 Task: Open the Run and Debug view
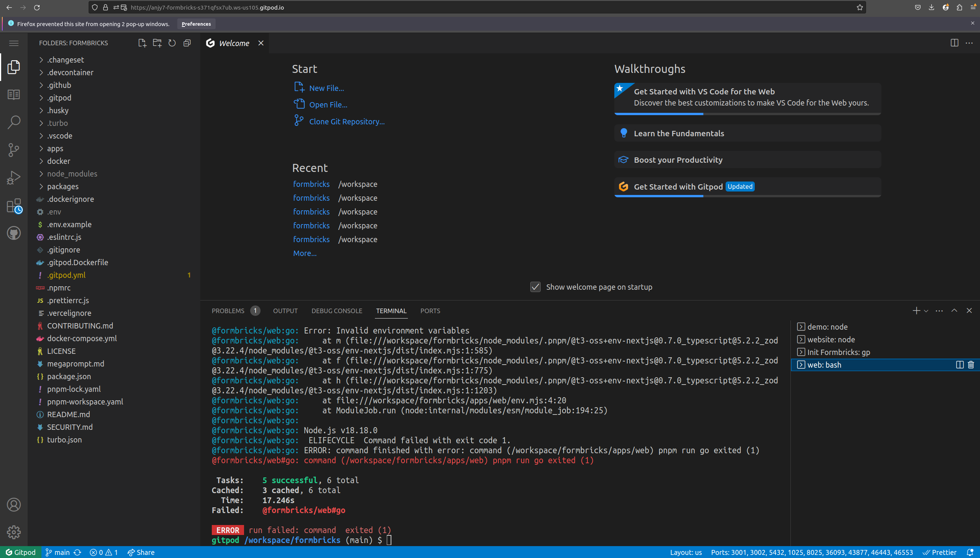(x=14, y=177)
